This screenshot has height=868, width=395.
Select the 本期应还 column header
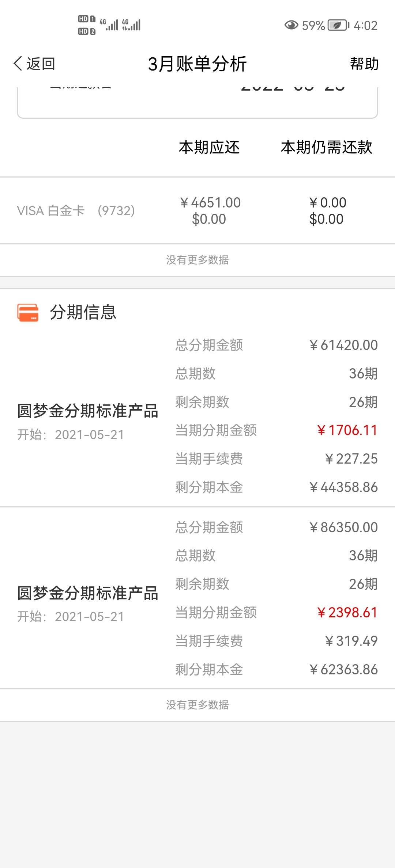click(x=209, y=147)
